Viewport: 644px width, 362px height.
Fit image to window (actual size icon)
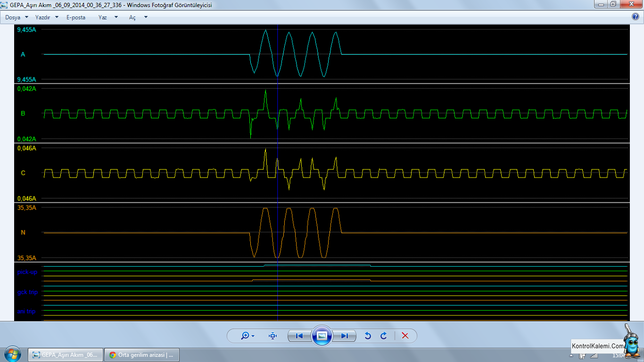[x=272, y=336]
